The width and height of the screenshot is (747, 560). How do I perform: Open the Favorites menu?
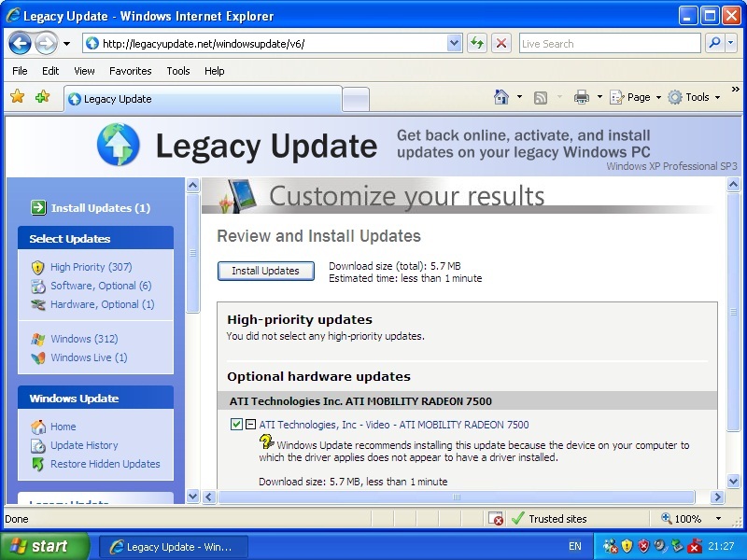130,71
